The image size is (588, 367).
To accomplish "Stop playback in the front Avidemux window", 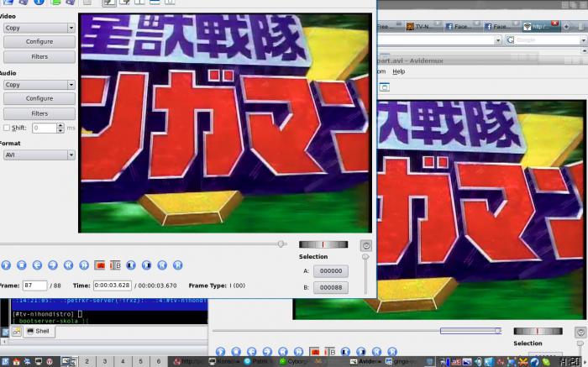I will tap(21, 265).
